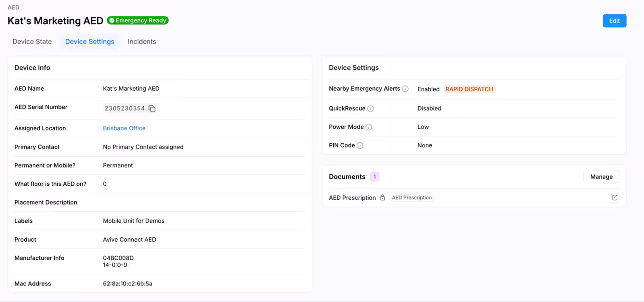Click the Kat's Marketing AED page title
Screen dimensions: 644x302
55,21
